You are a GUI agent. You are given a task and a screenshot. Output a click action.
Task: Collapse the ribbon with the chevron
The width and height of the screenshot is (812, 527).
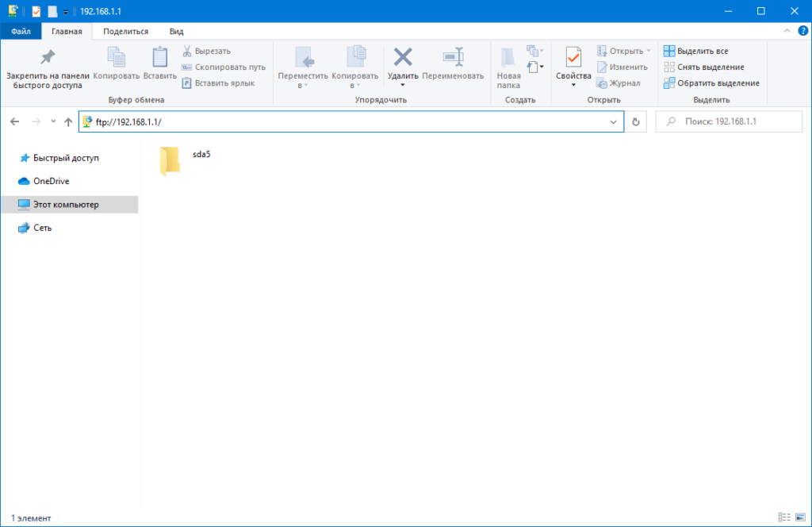point(787,31)
